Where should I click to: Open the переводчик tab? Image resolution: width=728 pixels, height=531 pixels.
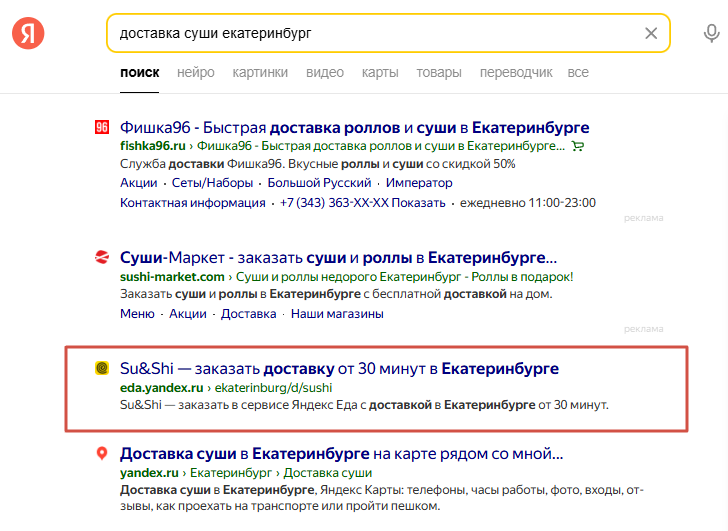516,72
